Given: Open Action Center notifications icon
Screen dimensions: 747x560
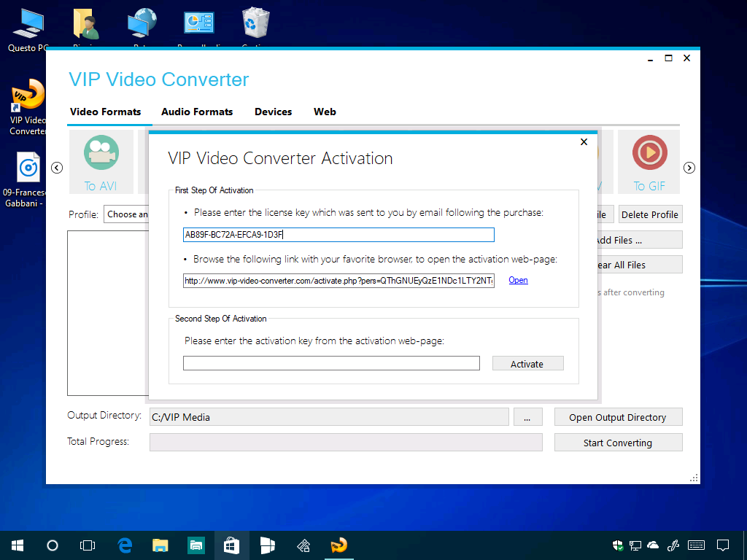Looking at the screenshot, I should pos(723,545).
